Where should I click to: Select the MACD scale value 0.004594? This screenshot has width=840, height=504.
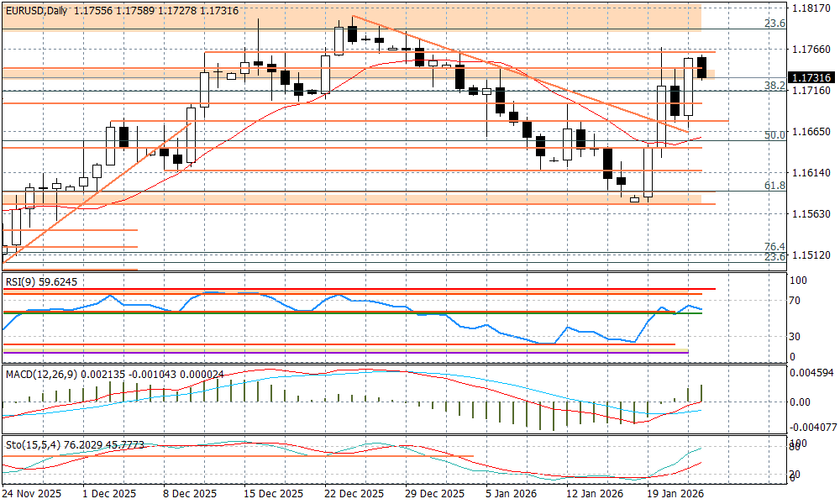(x=813, y=372)
